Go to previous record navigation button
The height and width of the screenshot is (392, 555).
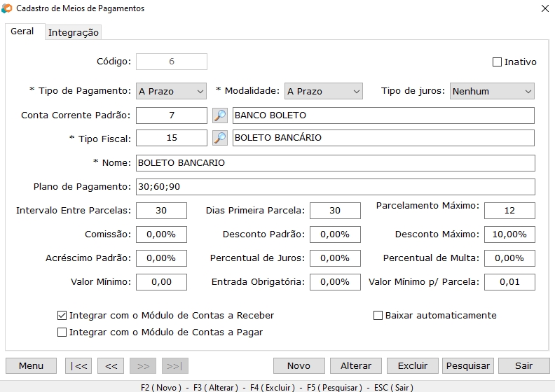(x=111, y=365)
